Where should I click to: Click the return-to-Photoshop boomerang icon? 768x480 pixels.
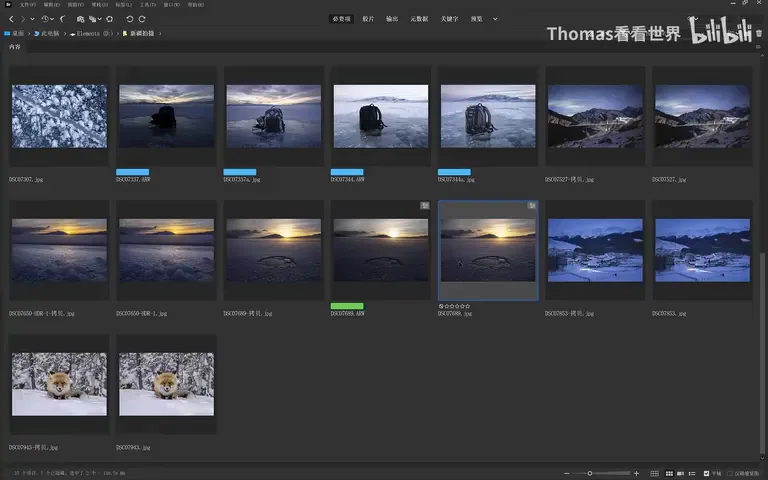point(63,19)
